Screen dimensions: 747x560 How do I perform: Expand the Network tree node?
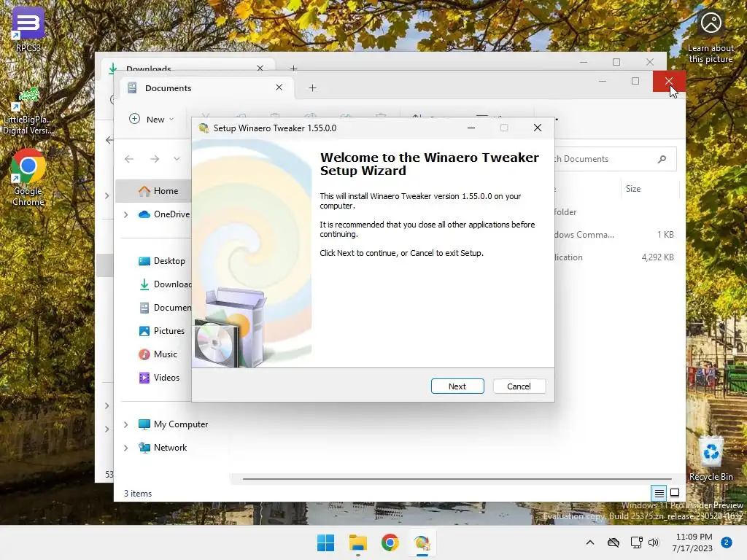coord(125,448)
